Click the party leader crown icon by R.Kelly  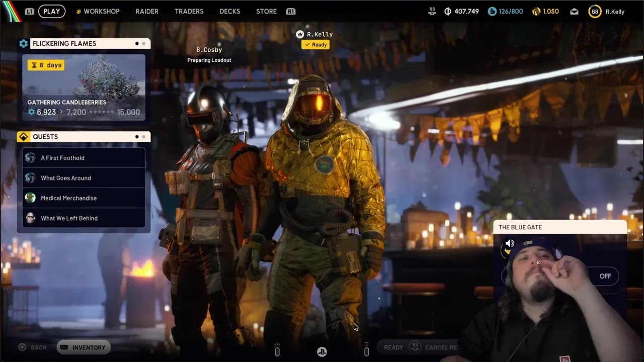pos(300,34)
